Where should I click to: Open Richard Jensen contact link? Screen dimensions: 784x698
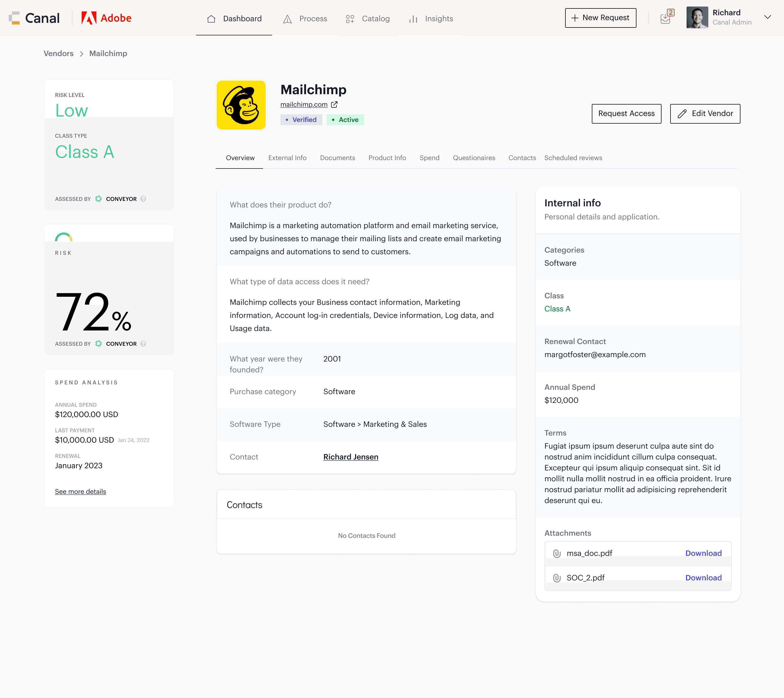[x=351, y=457]
